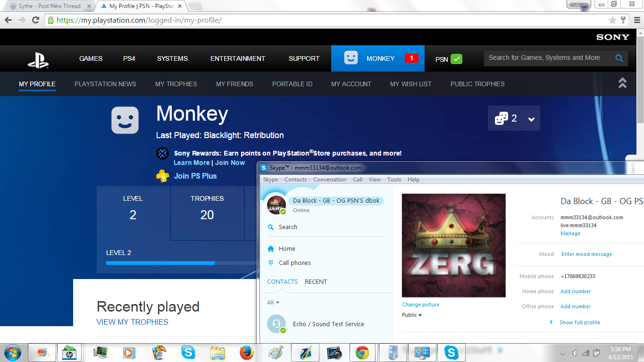644x362 pixels.
Task: Open the SYSTEMS menu in PlayStation navbar
Action: [x=172, y=58]
